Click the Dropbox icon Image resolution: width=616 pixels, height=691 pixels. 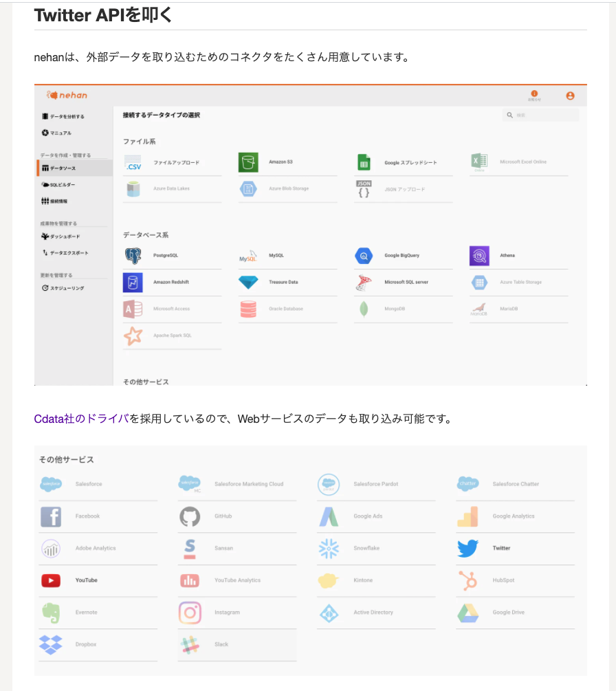coord(51,645)
